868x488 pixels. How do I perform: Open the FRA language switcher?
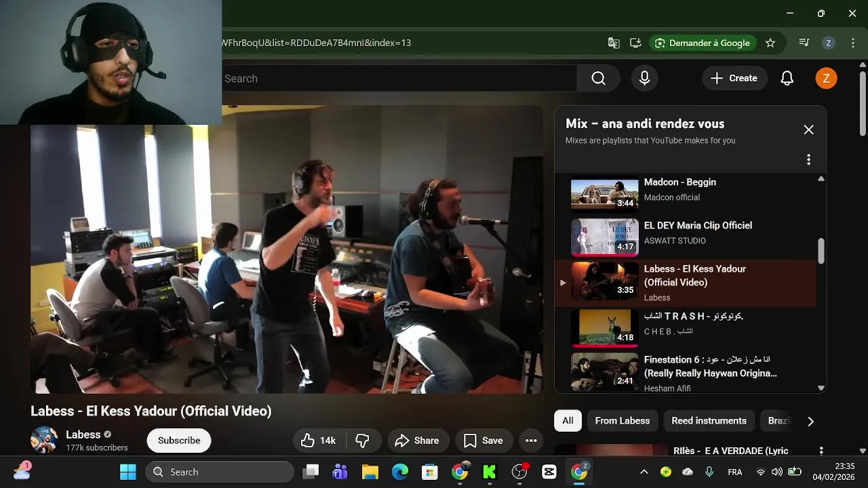pyautogui.click(x=734, y=472)
